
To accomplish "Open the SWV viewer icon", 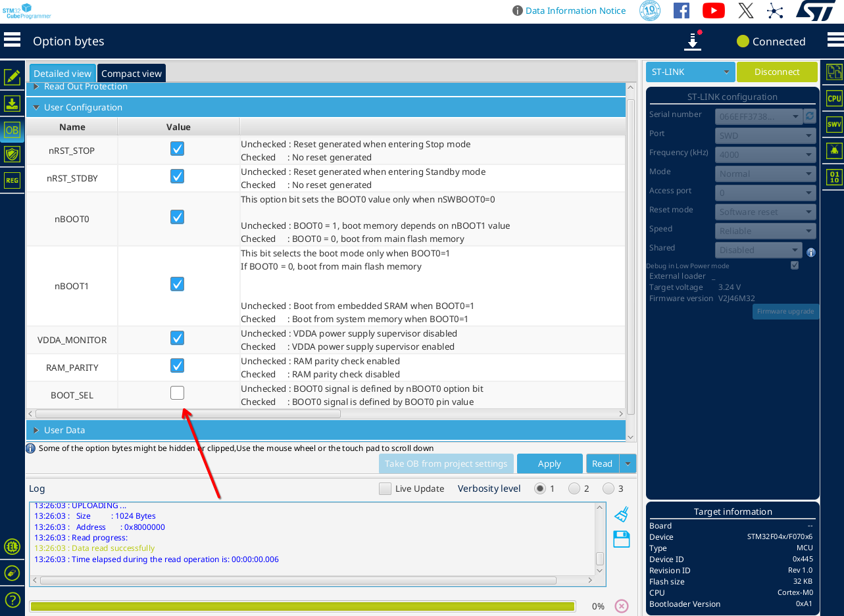I will coord(834,124).
